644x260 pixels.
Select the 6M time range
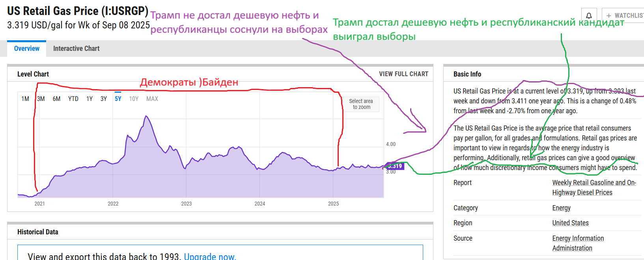57,99
